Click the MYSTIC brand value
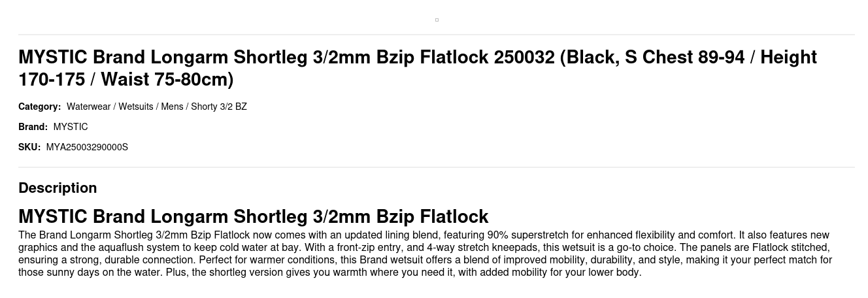This screenshot has width=868, height=298. tap(71, 127)
